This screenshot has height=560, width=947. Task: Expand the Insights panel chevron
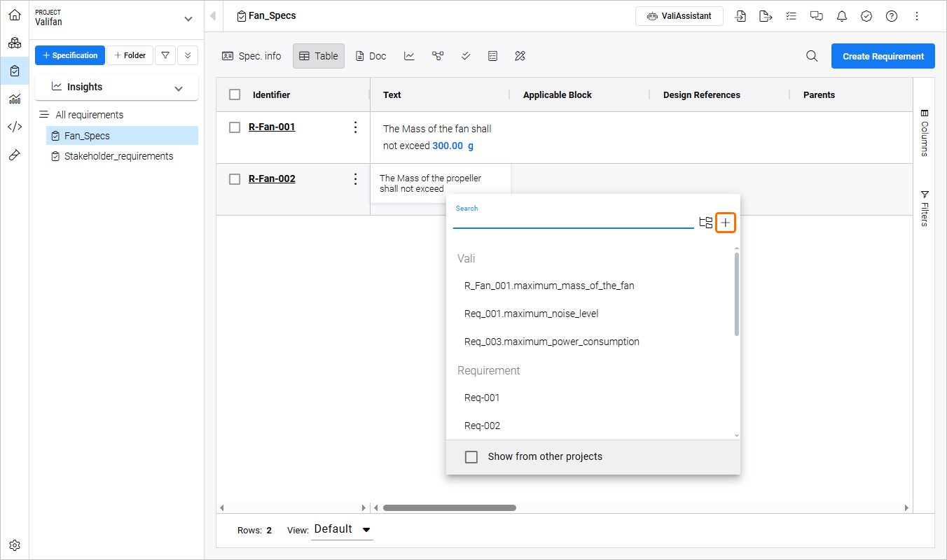coord(179,88)
